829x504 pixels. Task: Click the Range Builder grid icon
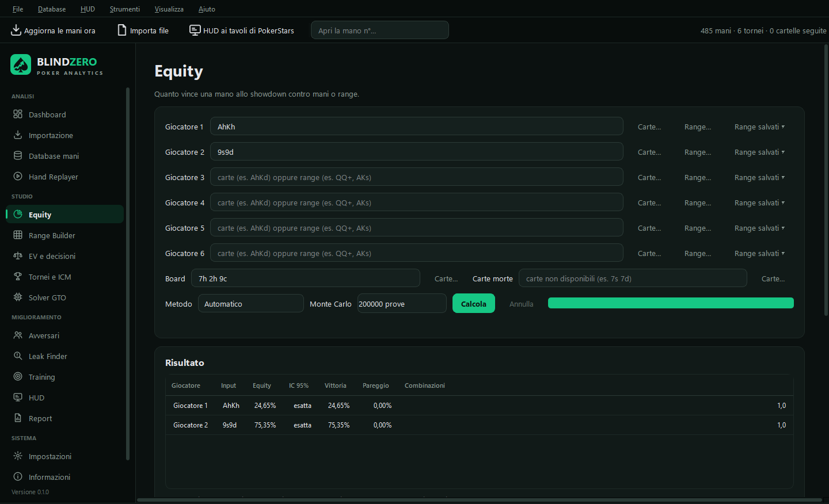pyautogui.click(x=18, y=235)
